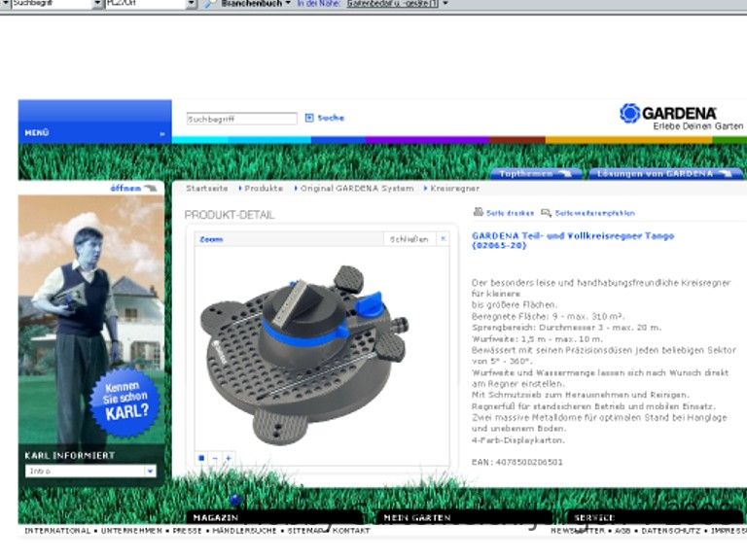Click HÄNDLERSUCHE footer link
Image resolution: width=747 pixels, height=560 pixels.
tap(244, 531)
